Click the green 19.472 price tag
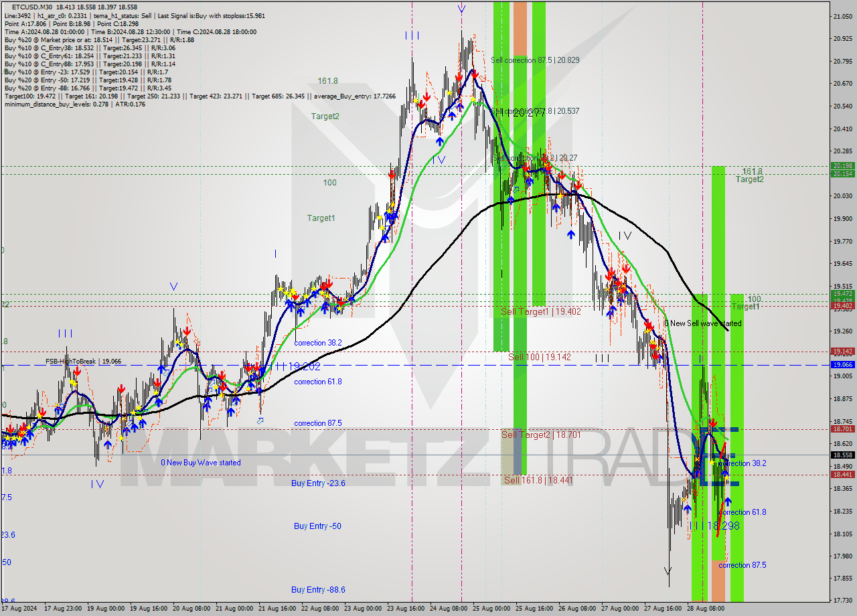This screenshot has width=857, height=616. click(842, 294)
